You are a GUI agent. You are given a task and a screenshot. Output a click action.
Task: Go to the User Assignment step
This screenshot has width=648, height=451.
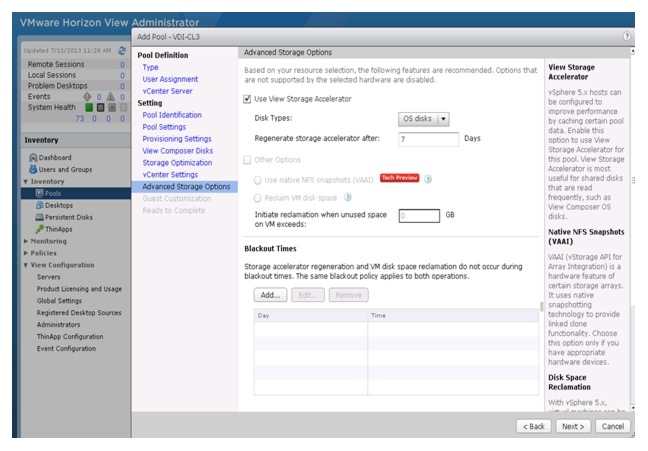[170, 79]
